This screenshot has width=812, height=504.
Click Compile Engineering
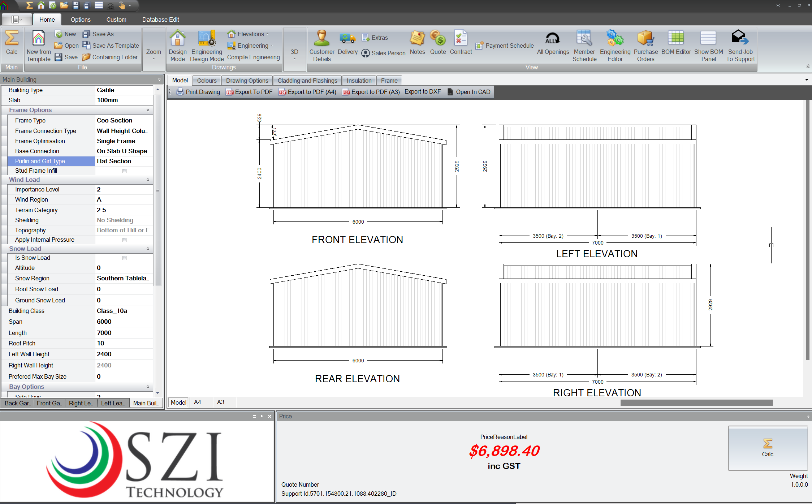coord(254,57)
